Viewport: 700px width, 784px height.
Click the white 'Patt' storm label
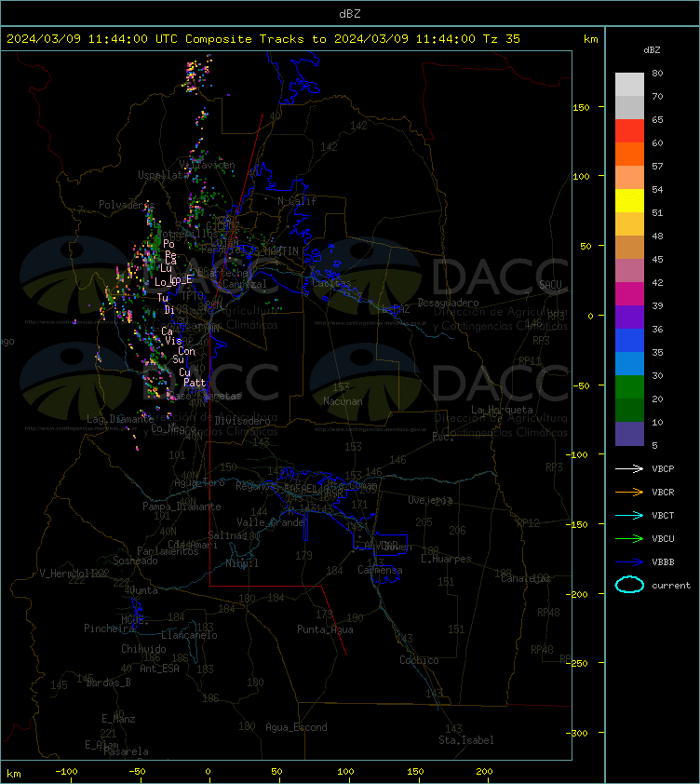pos(195,383)
